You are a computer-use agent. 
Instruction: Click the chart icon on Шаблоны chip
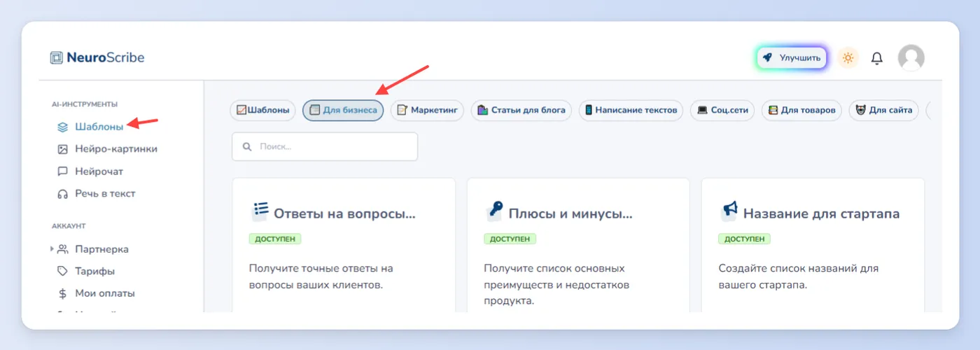point(241,111)
